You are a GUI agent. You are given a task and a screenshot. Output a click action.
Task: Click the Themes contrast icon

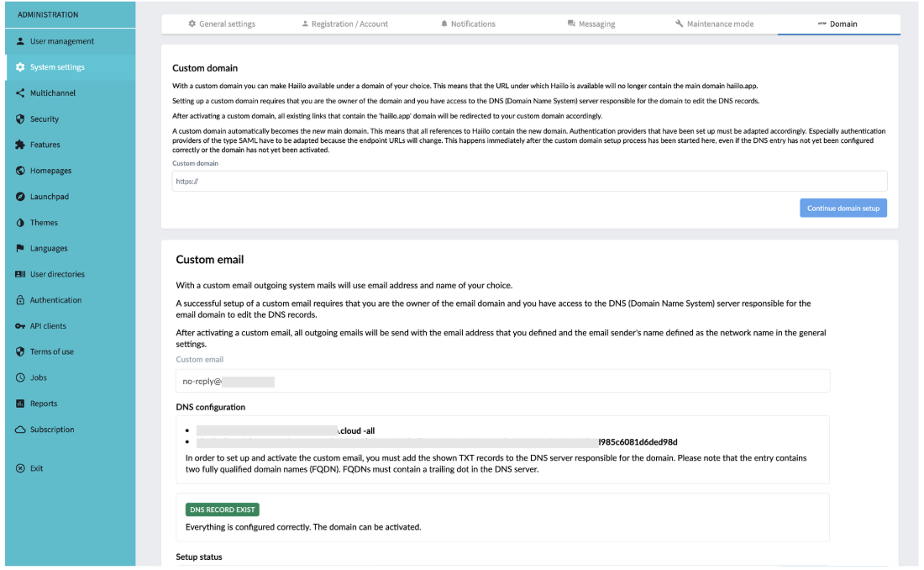tap(20, 223)
